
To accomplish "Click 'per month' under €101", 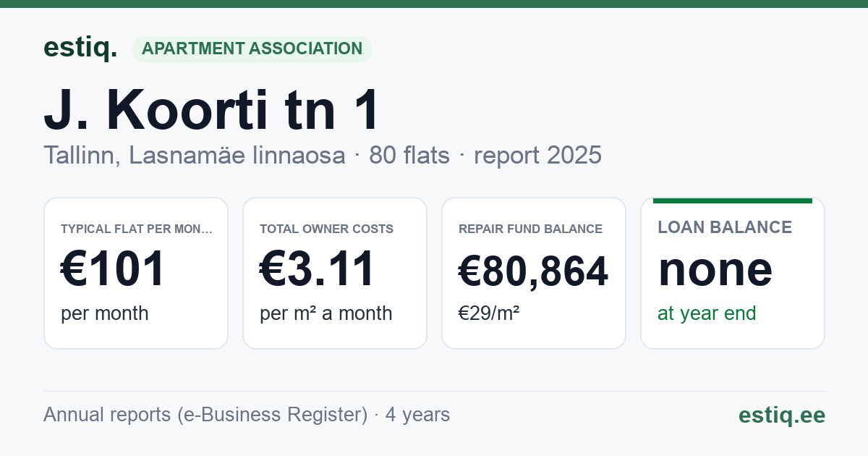I will [x=105, y=313].
